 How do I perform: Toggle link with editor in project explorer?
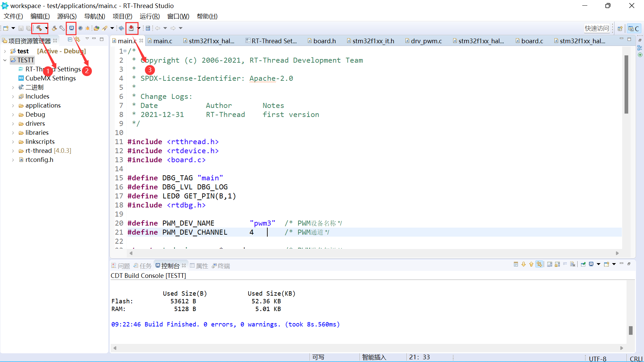pyautogui.click(x=77, y=40)
